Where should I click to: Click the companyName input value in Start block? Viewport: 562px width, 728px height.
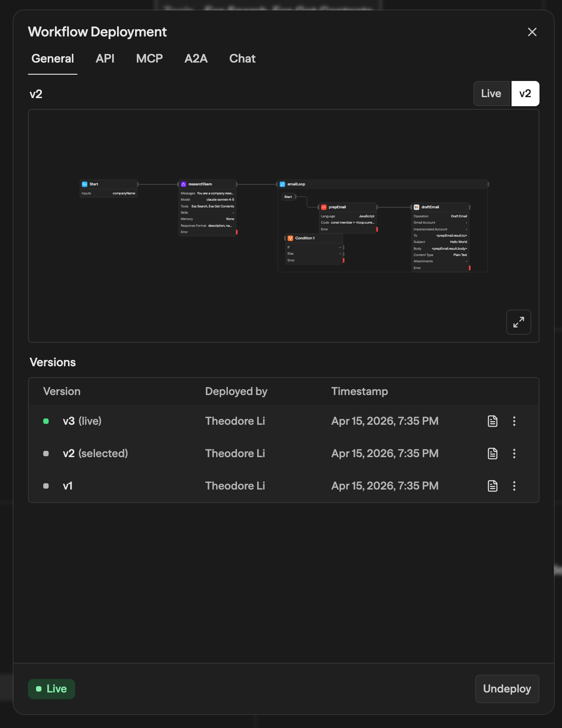(x=124, y=193)
